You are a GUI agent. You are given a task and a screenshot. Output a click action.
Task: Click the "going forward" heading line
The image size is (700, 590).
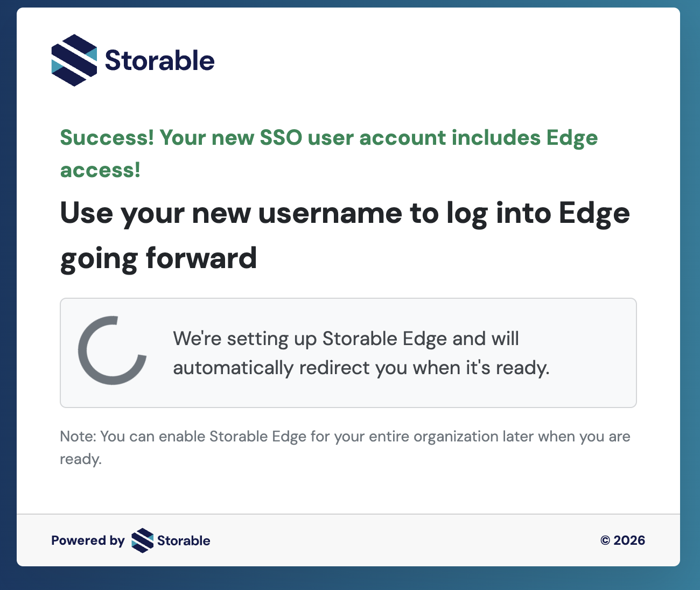coord(158,258)
